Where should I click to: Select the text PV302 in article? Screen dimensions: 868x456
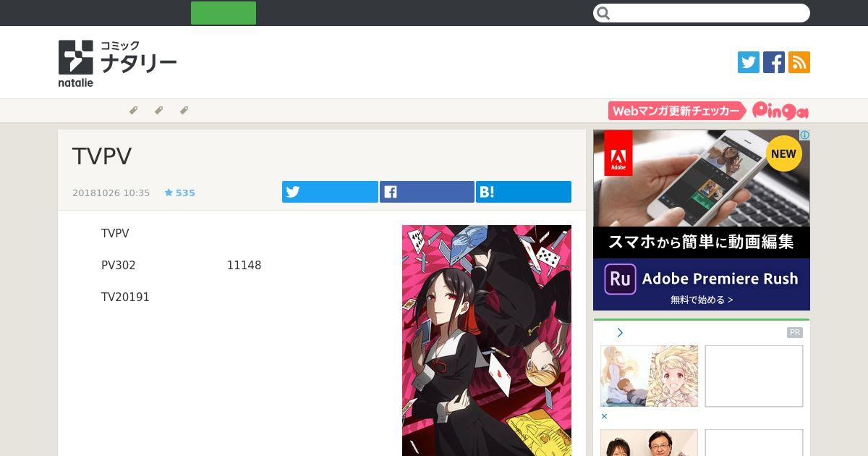[119, 266]
